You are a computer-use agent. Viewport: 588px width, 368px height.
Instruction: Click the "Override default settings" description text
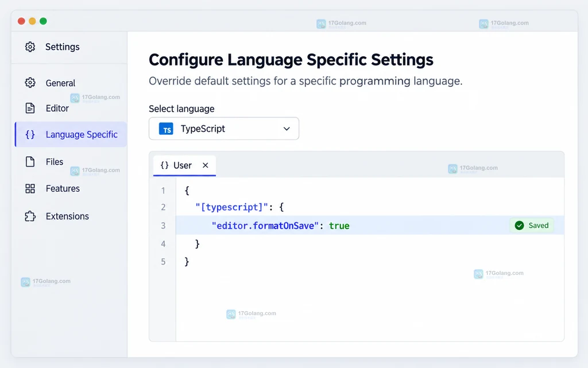(305, 81)
